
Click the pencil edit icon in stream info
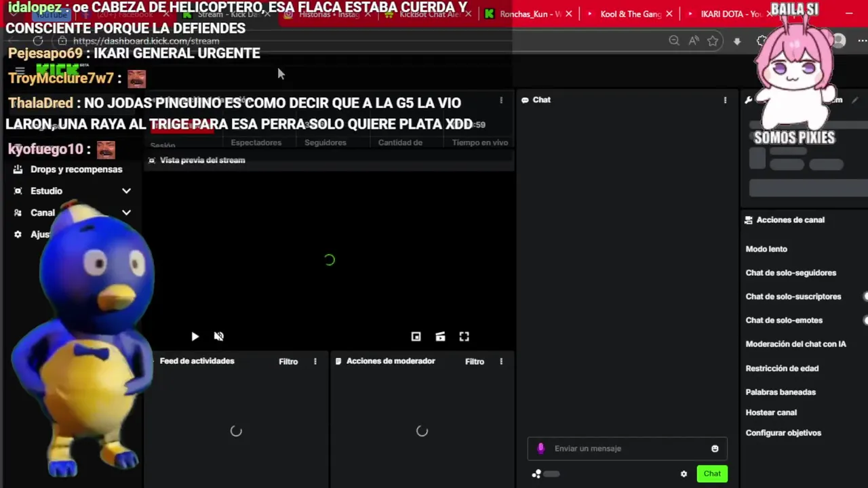[855, 100]
